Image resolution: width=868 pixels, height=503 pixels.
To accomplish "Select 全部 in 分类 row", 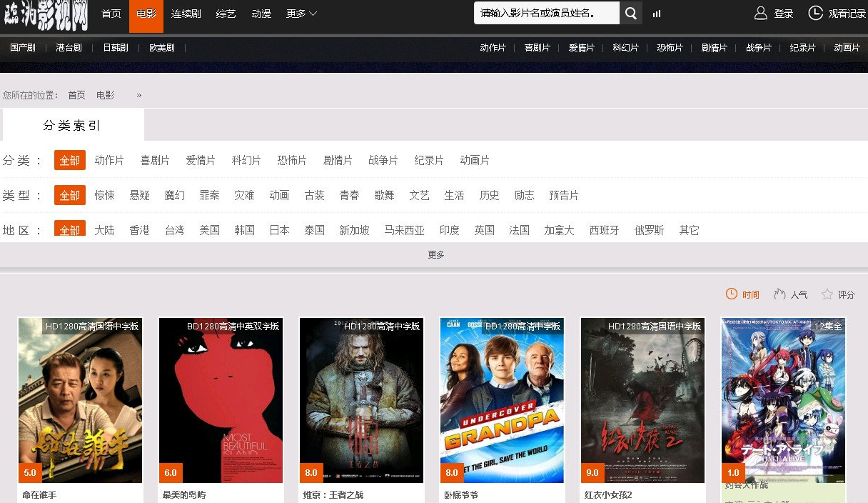I will (x=70, y=160).
